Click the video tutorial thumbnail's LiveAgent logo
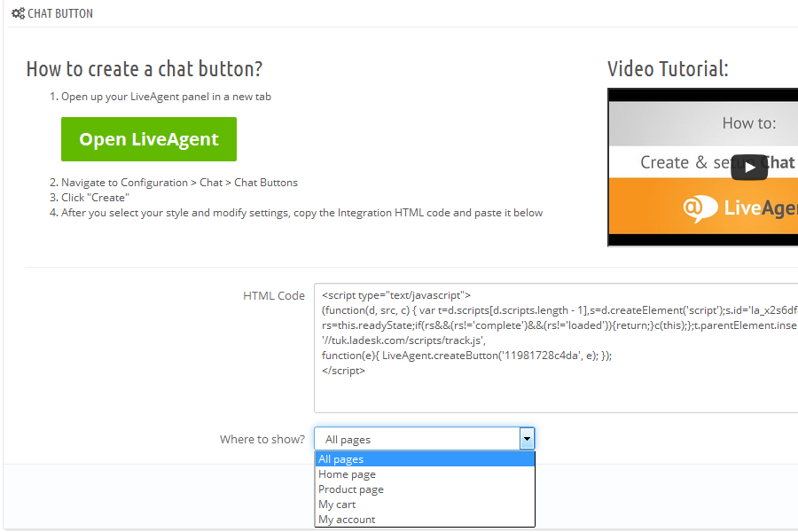Screen dimensions: 798x532 (740, 207)
